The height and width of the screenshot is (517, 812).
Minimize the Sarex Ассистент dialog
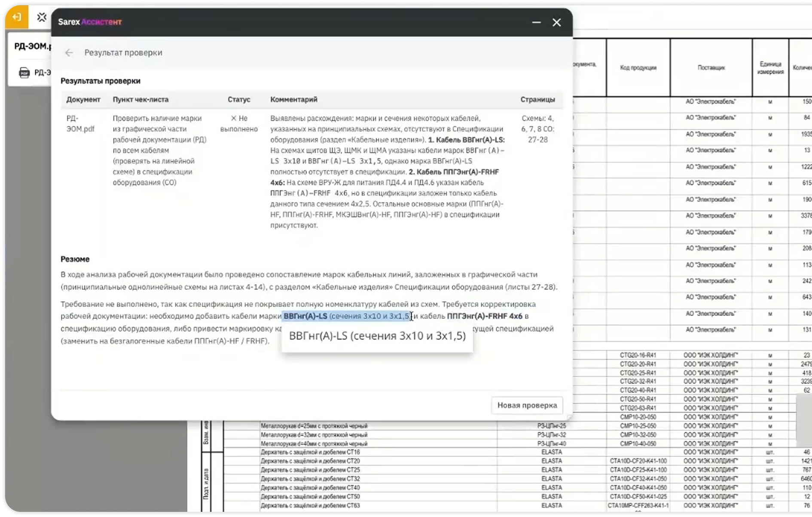pyautogui.click(x=536, y=22)
